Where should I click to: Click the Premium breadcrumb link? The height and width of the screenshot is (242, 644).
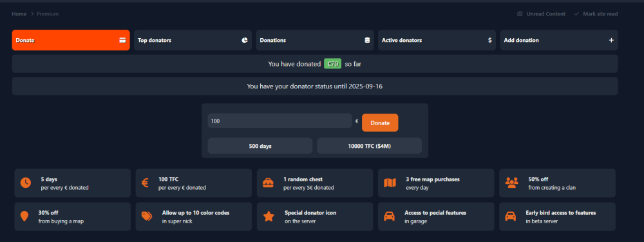48,14
